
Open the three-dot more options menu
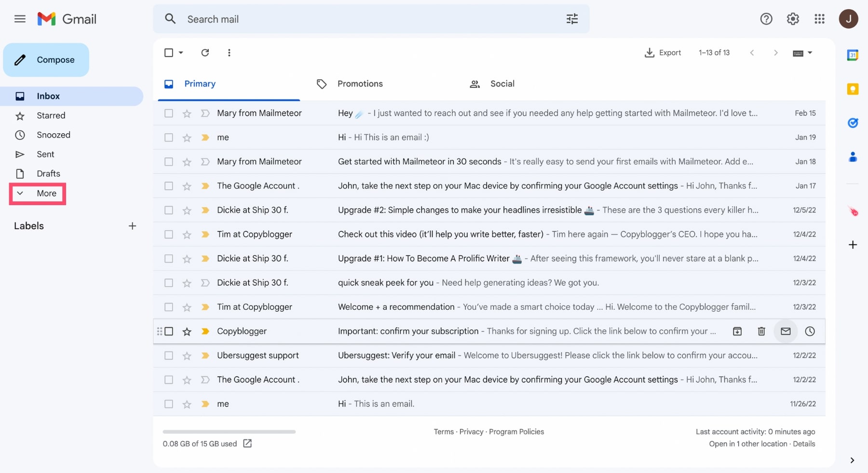[229, 53]
